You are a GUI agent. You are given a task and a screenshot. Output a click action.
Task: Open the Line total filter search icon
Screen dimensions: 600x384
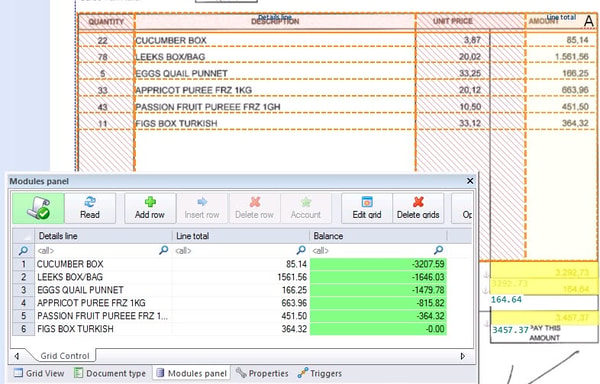(x=301, y=250)
